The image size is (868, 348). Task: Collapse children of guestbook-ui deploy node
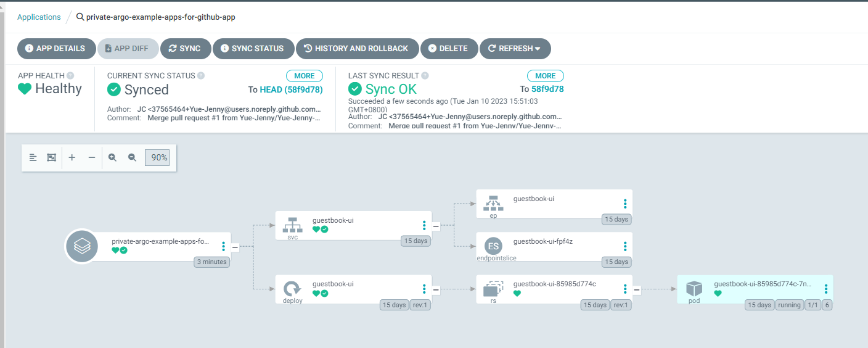click(x=436, y=289)
